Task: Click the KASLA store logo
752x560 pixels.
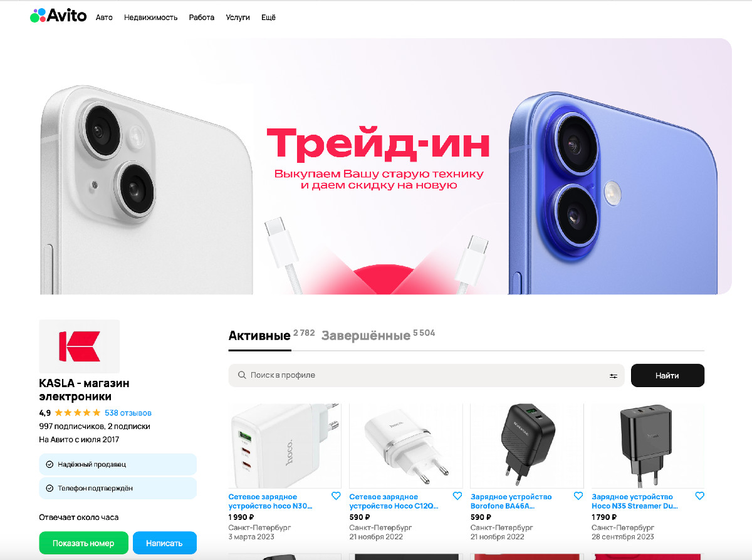Action: [79, 346]
